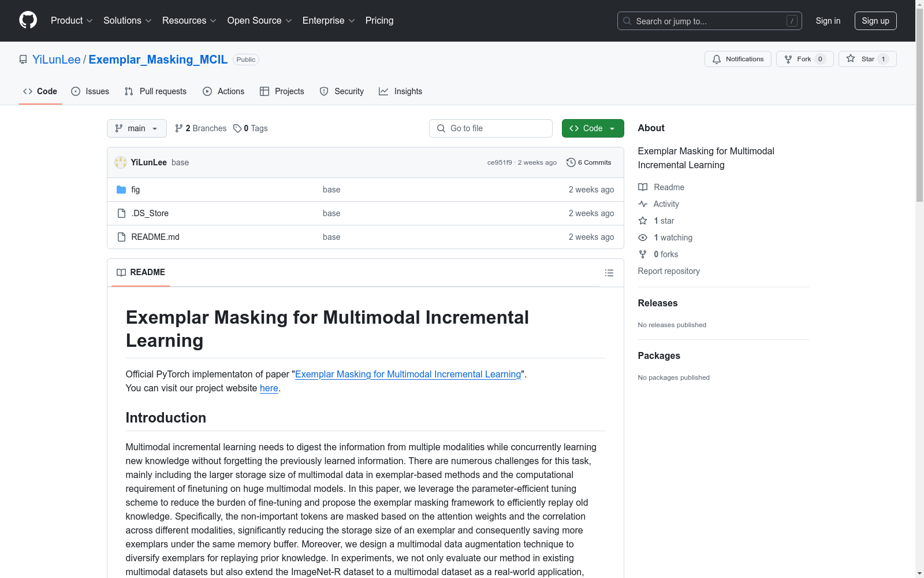Expand the Product menu

point(72,20)
